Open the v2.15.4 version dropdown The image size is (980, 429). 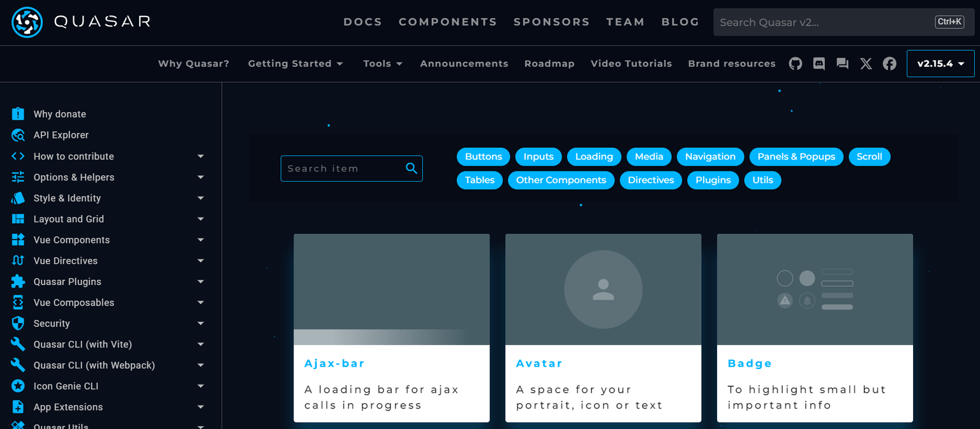click(x=940, y=63)
